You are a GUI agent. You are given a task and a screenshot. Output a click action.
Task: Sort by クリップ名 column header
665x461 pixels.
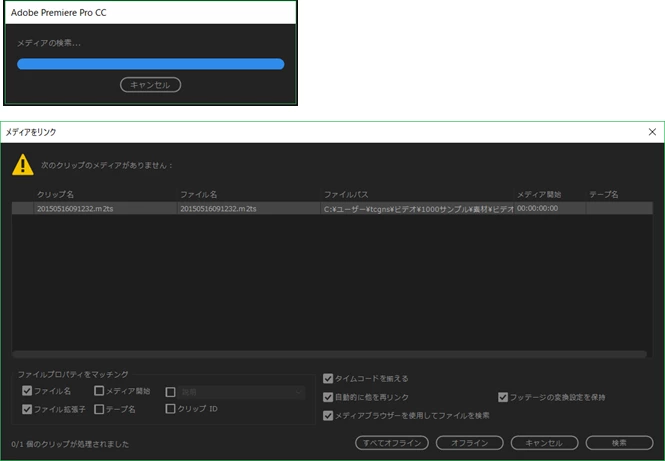pyautogui.click(x=55, y=194)
